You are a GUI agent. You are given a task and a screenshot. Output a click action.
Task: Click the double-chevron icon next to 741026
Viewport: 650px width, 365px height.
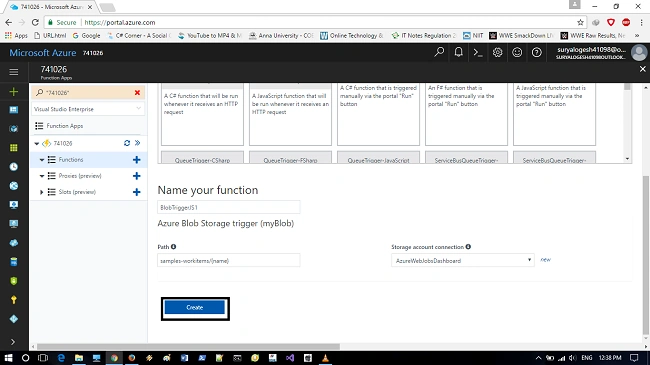[138, 143]
